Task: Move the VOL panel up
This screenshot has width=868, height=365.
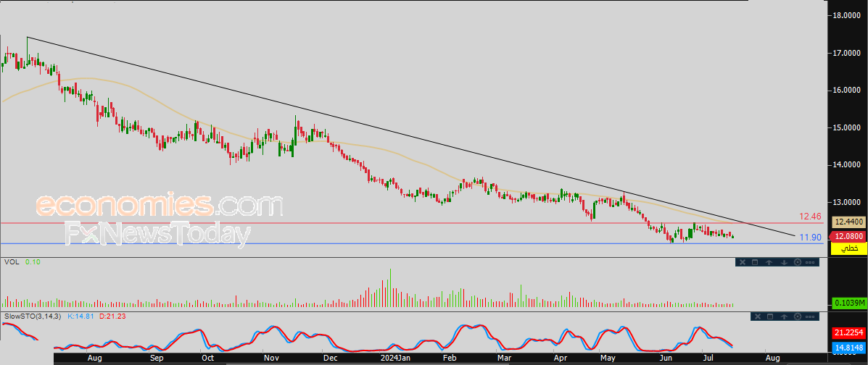Action: 769,262
